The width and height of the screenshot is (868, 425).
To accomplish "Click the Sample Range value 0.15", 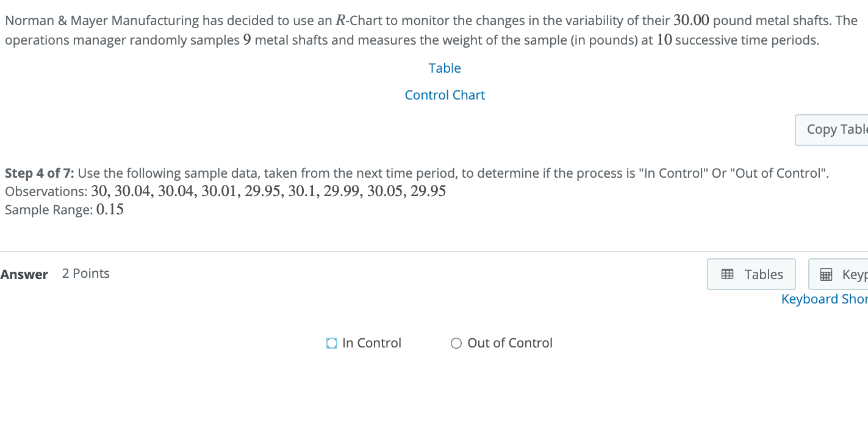I will (110, 210).
